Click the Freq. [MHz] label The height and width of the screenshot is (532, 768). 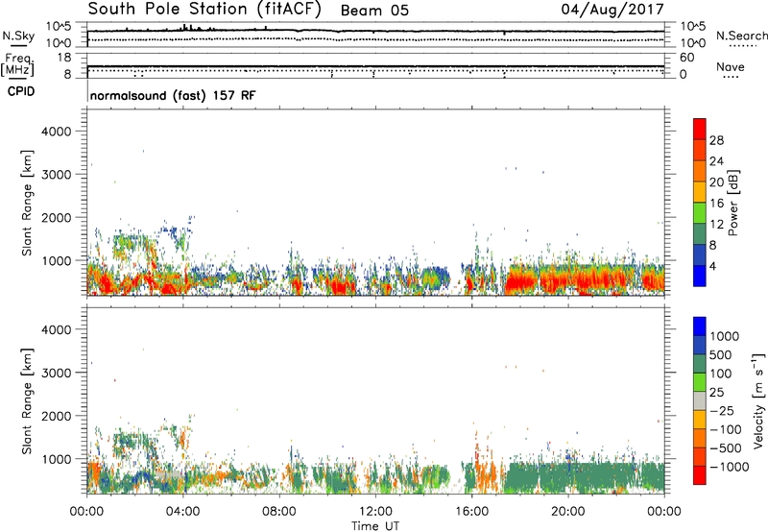pos(17,64)
